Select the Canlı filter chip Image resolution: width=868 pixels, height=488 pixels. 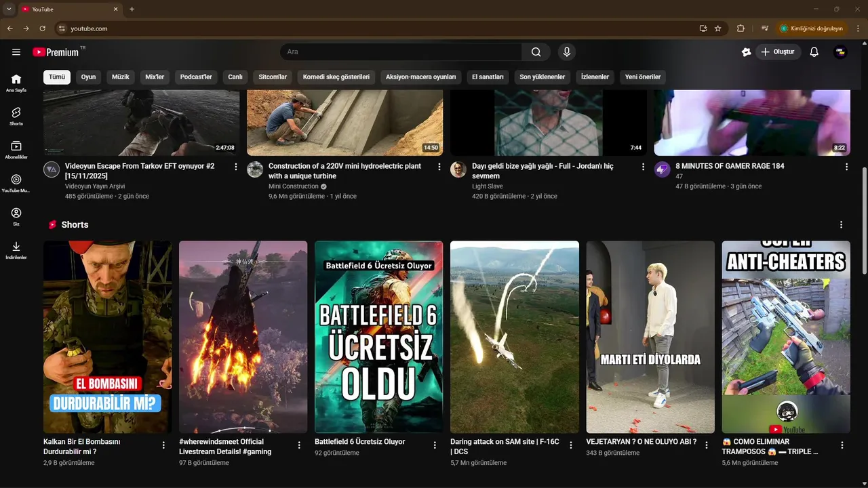pos(235,77)
